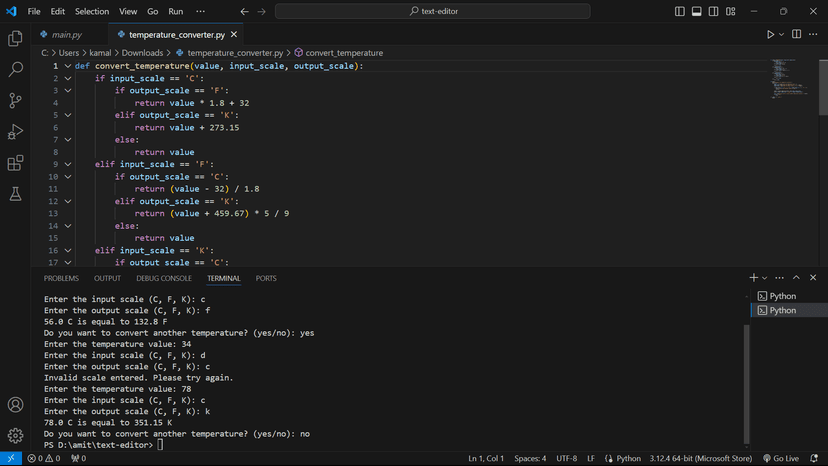
Task: Select the first Python terminal entry
Action: (x=789, y=296)
